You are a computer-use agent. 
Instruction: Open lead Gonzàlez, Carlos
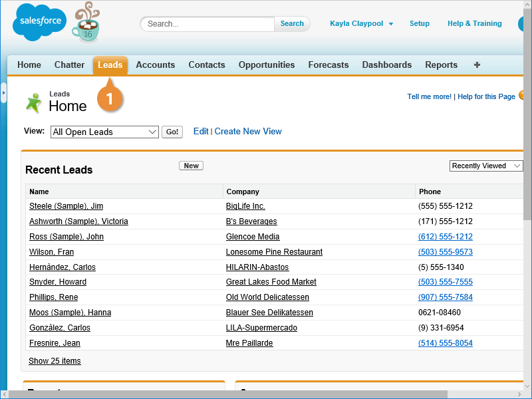coord(60,328)
